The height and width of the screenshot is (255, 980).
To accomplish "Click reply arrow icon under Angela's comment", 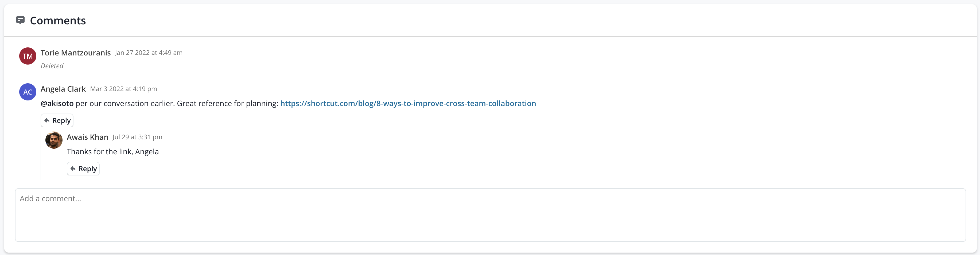I will point(47,121).
